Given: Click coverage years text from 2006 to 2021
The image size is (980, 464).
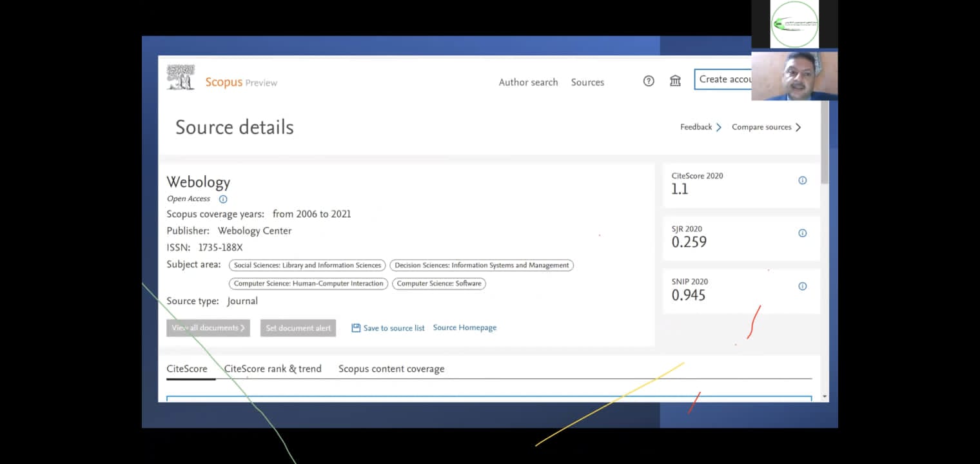Looking at the screenshot, I should tap(312, 214).
